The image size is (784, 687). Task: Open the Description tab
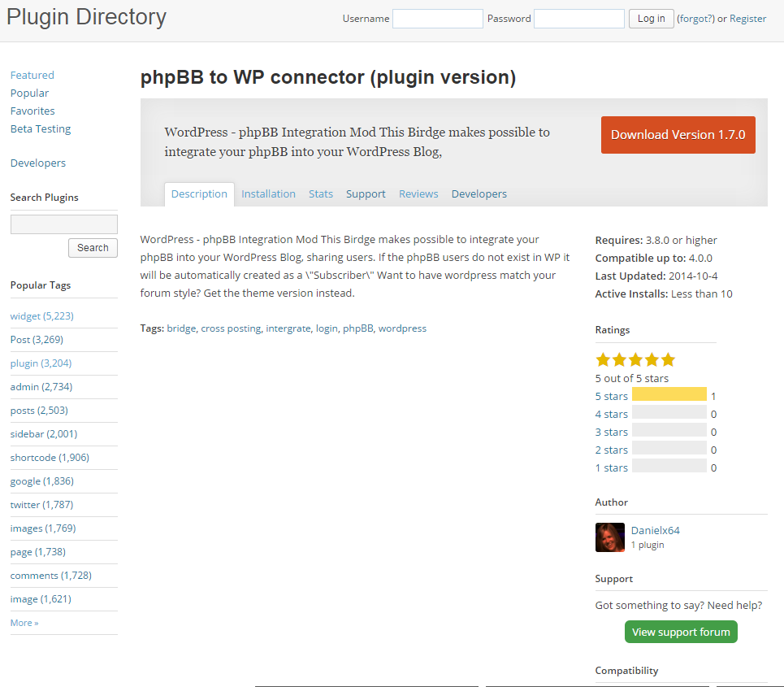click(x=199, y=194)
